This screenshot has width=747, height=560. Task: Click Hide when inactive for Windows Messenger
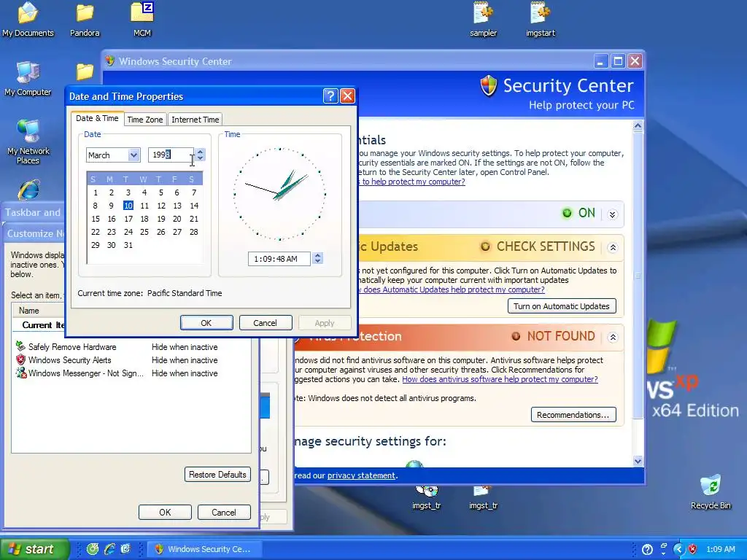185,373
